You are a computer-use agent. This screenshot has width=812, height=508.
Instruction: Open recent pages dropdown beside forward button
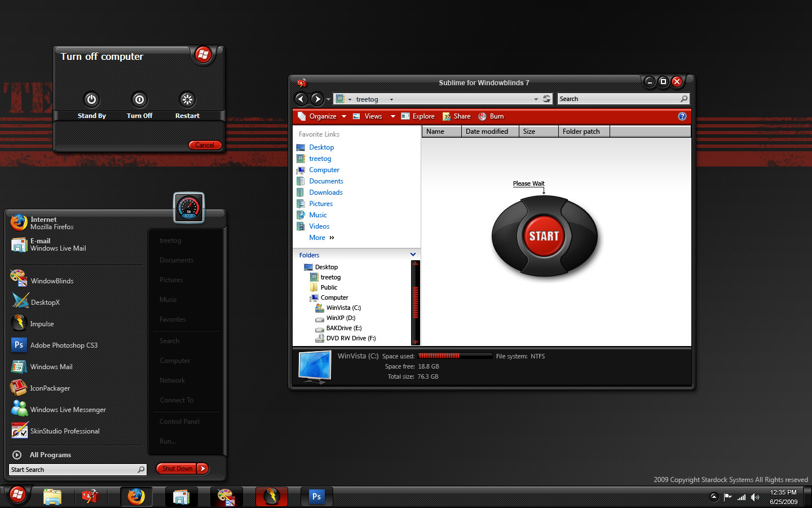coord(328,99)
